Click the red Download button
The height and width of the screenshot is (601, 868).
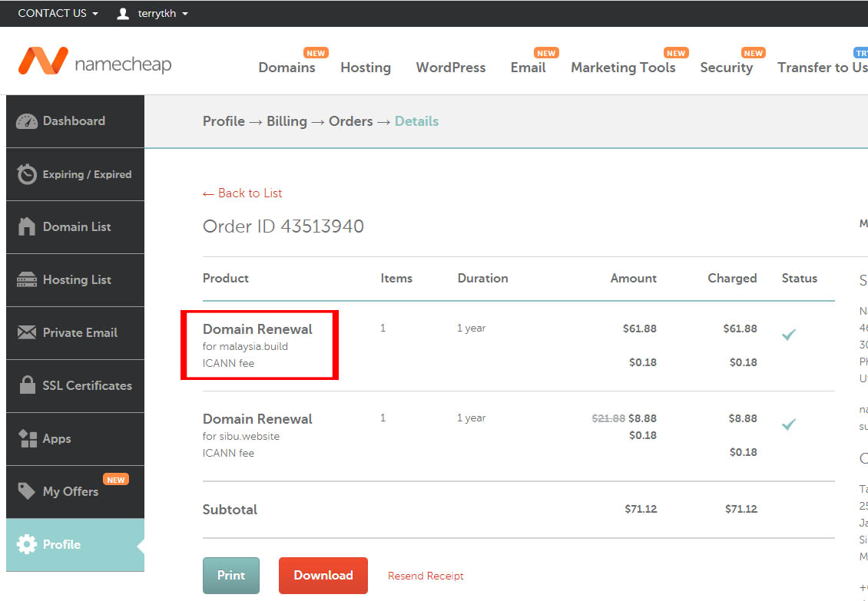[323, 576]
